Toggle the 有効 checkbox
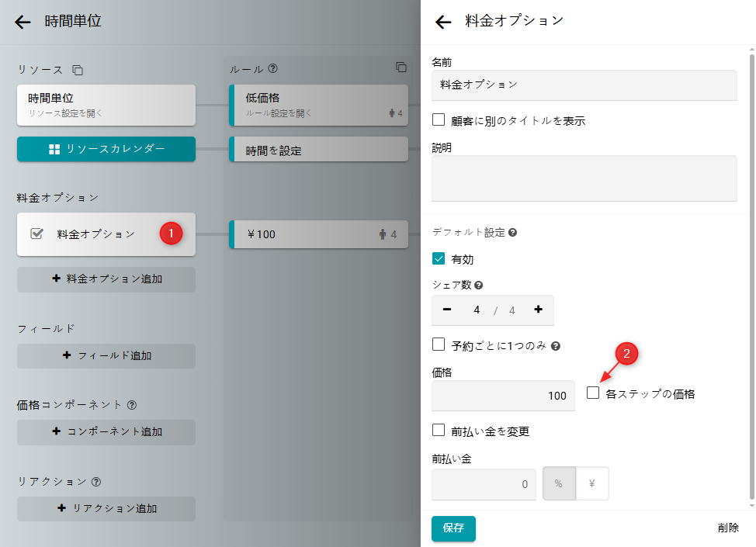This screenshot has height=547, width=756. [439, 259]
